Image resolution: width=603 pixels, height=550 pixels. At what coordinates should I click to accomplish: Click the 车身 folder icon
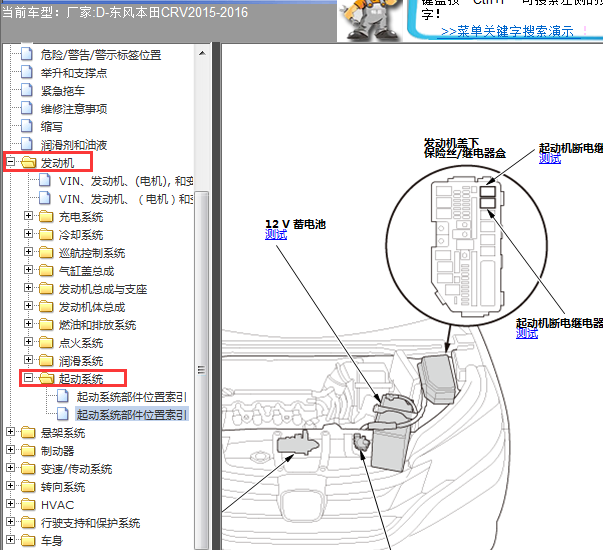(28, 541)
